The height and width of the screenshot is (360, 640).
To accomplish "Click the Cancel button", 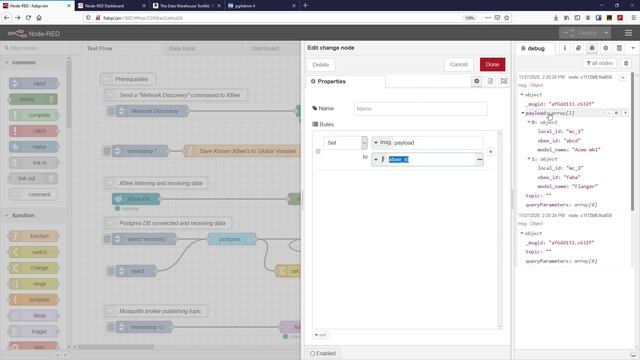I will tap(459, 64).
